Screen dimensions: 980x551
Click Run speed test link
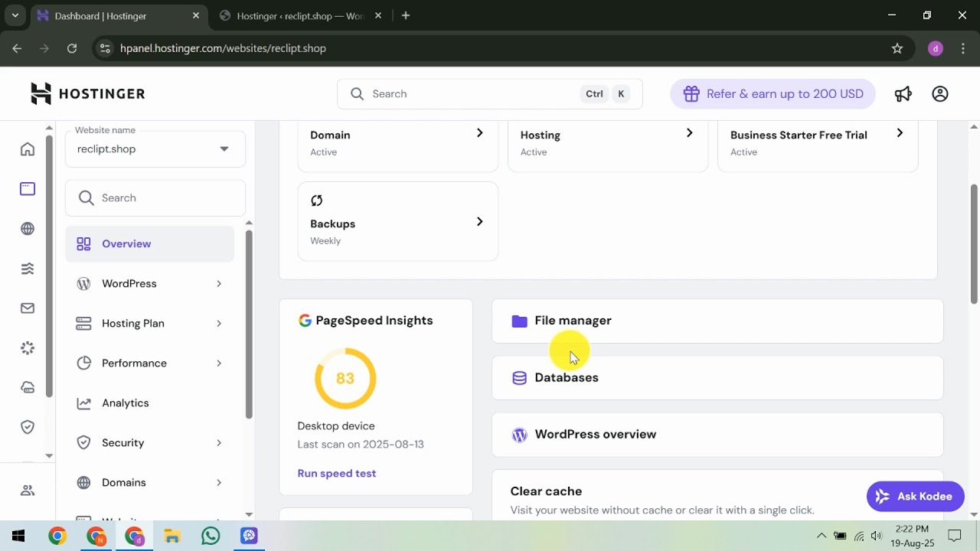[x=337, y=474]
